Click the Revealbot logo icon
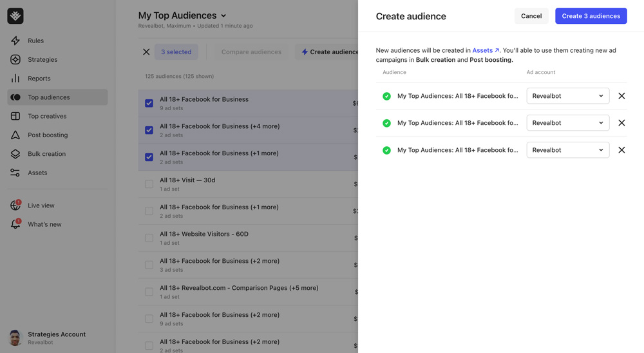 coord(15,15)
